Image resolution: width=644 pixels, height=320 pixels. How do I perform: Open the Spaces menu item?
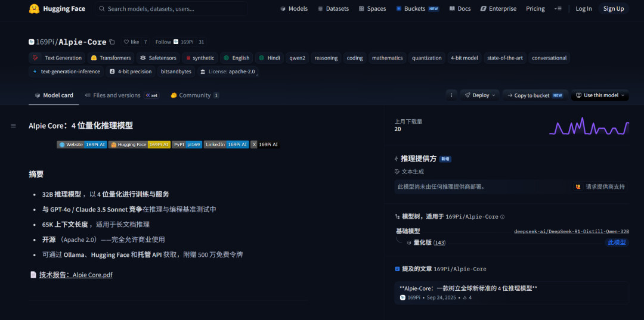pos(372,8)
